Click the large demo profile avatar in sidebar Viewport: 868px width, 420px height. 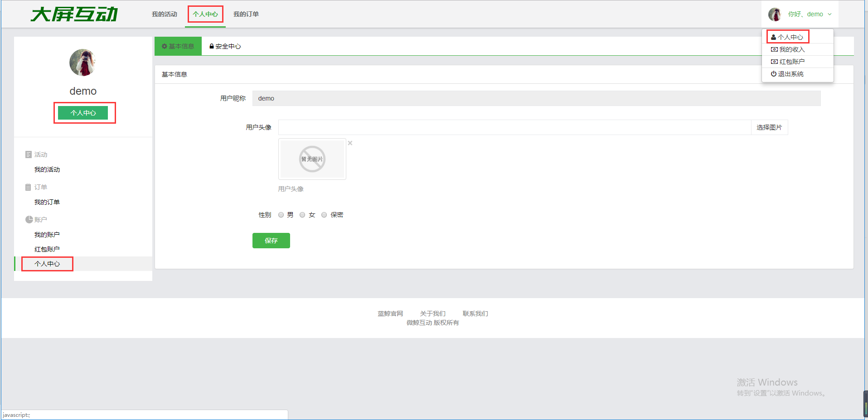(82, 63)
